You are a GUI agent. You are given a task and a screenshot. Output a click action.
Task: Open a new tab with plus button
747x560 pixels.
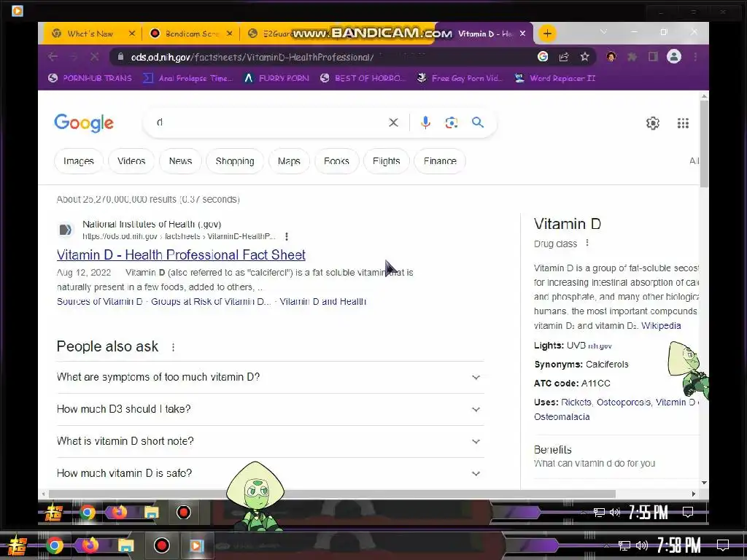(x=547, y=34)
